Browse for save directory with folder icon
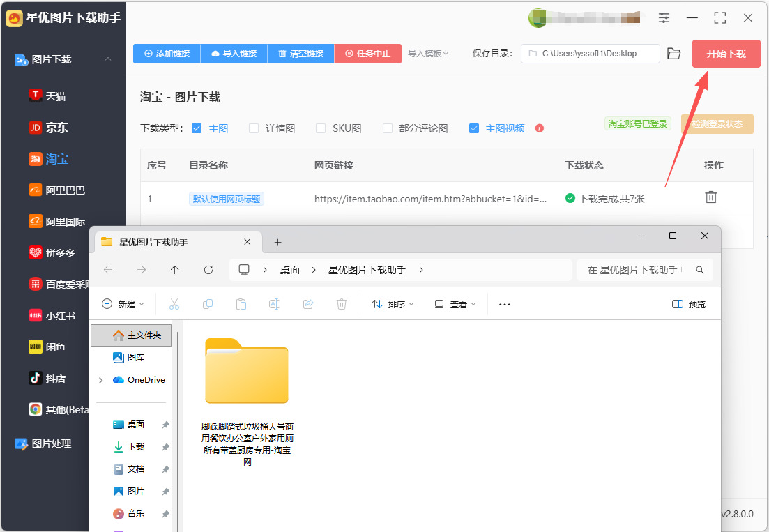 coord(674,54)
